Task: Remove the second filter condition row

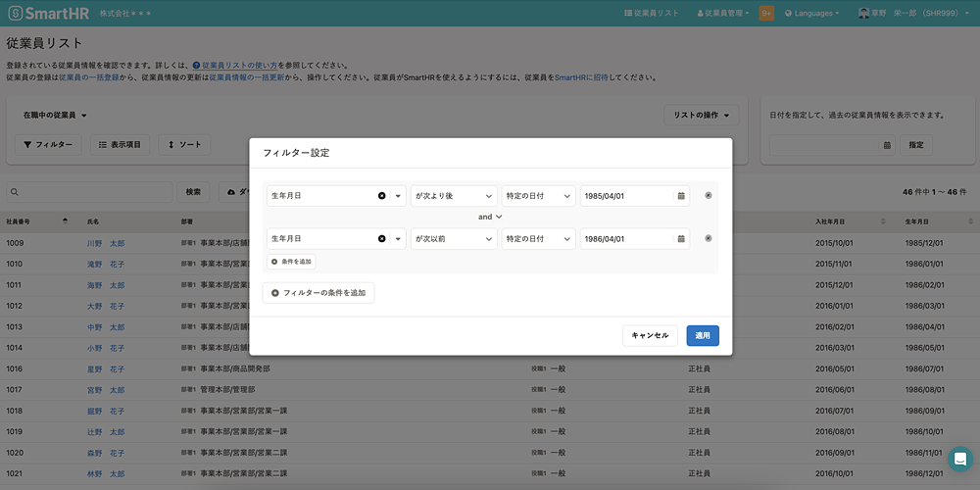Action: pos(709,238)
